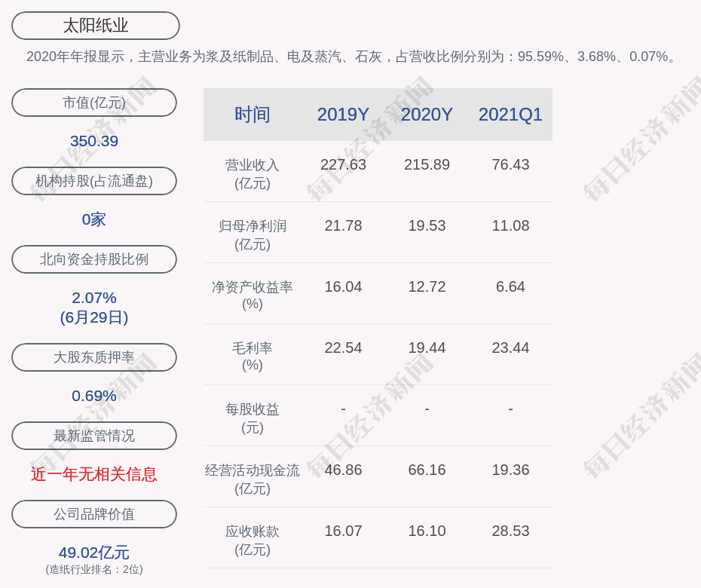
Task: Choose the 2021Q1 column header
Action: [510, 115]
